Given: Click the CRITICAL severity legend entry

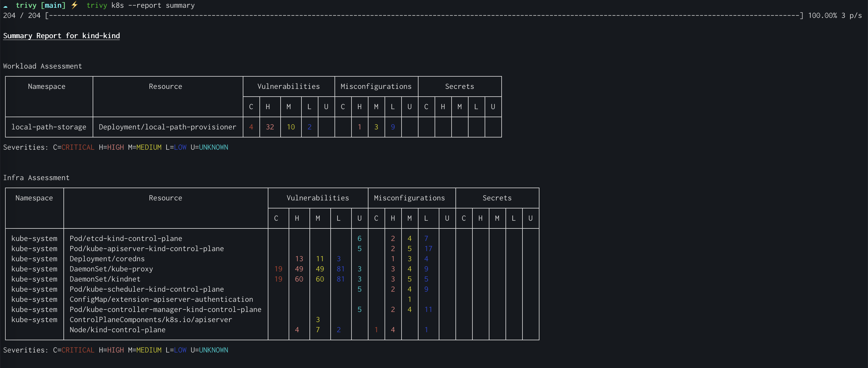Looking at the screenshot, I should coord(77,147).
